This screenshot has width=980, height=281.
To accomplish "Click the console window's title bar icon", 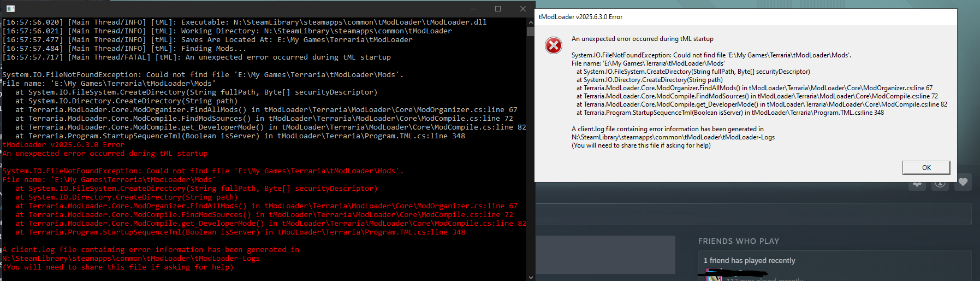I will [x=10, y=9].
